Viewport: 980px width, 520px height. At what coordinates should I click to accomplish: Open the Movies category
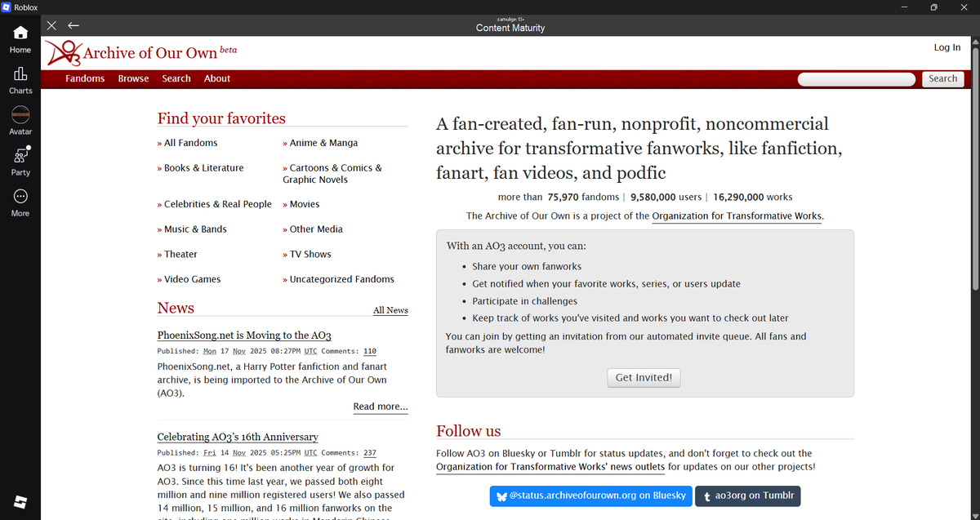[x=305, y=204]
